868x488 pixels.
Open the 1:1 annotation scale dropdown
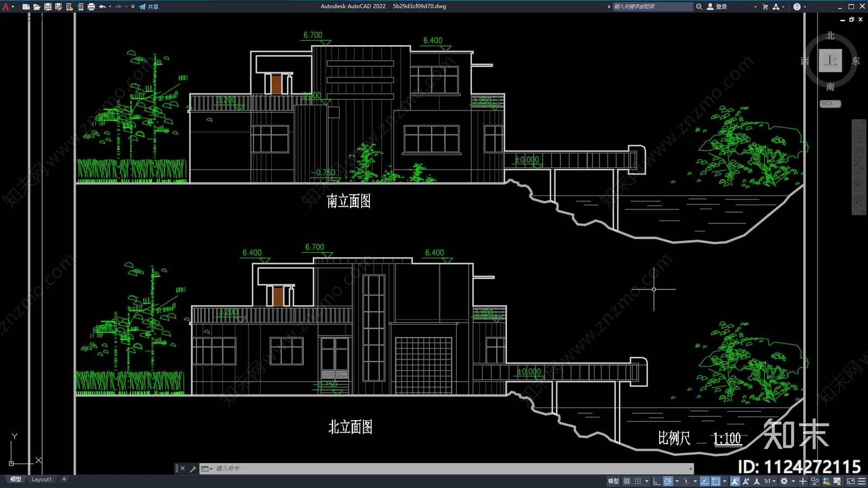(x=770, y=481)
